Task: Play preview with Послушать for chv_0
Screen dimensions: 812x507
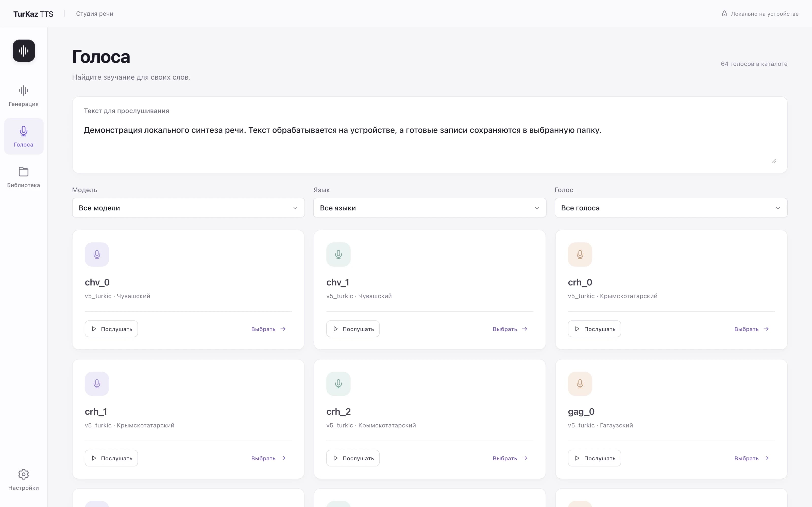Action: click(x=111, y=329)
